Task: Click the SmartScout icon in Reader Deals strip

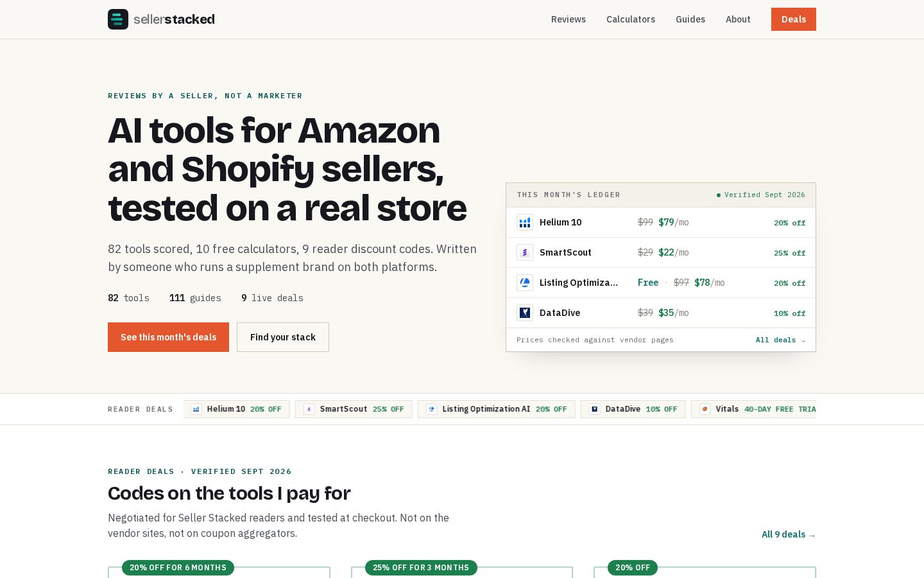Action: pyautogui.click(x=309, y=409)
